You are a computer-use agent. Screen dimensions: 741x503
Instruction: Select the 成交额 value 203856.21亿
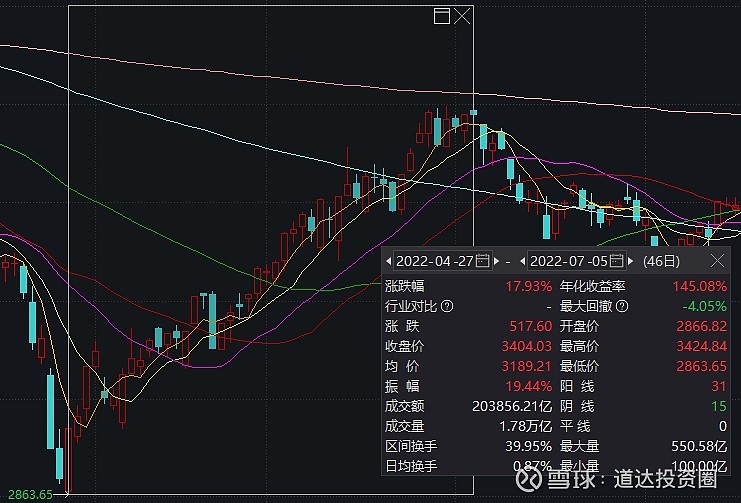[x=512, y=406]
